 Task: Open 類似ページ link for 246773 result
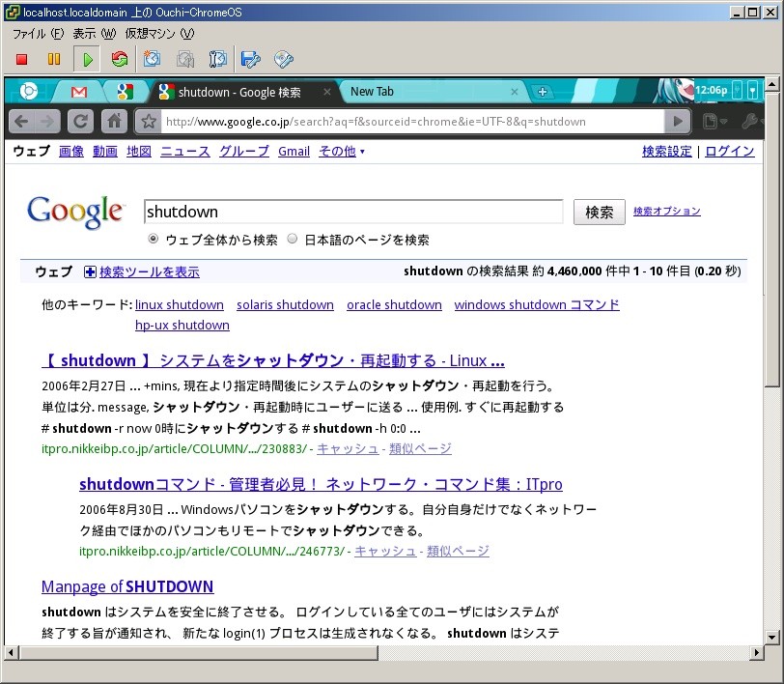[458, 552]
